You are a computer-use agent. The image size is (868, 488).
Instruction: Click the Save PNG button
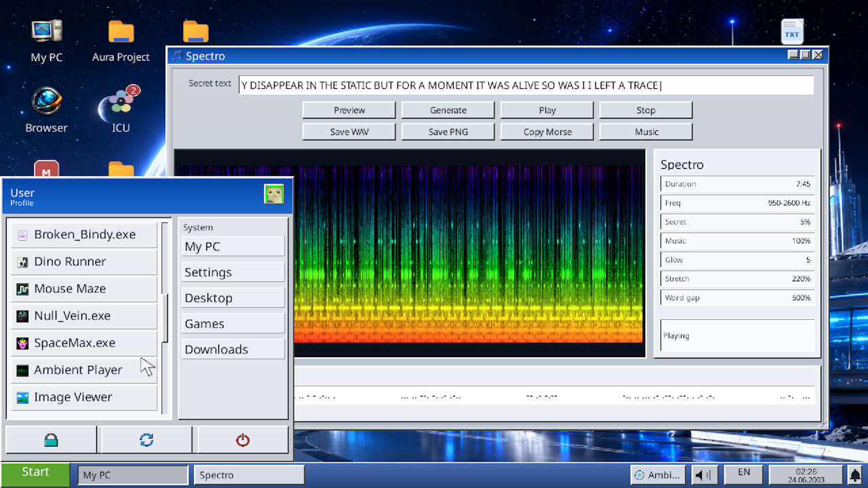pyautogui.click(x=448, y=132)
